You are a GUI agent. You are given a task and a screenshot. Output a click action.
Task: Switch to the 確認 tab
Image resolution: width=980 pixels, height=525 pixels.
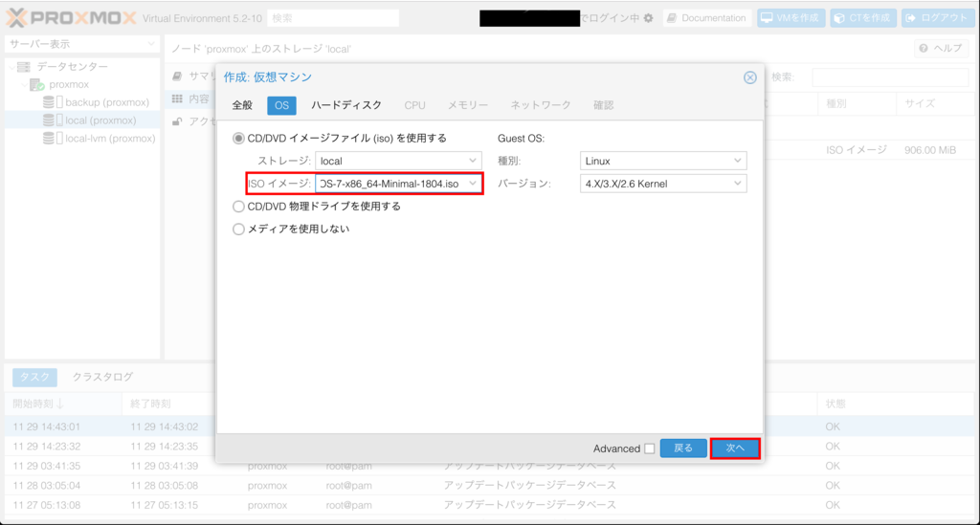[x=603, y=105]
